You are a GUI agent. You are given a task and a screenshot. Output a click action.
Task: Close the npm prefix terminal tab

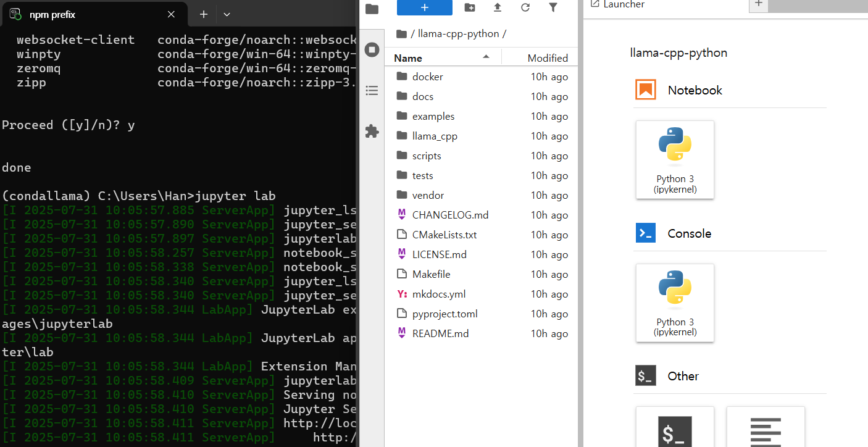(172, 14)
